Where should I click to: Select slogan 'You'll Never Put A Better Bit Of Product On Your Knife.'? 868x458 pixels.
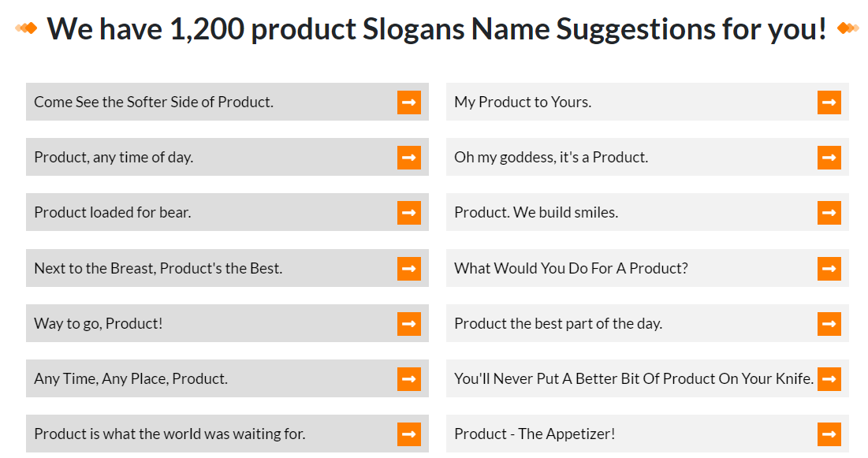634,379
